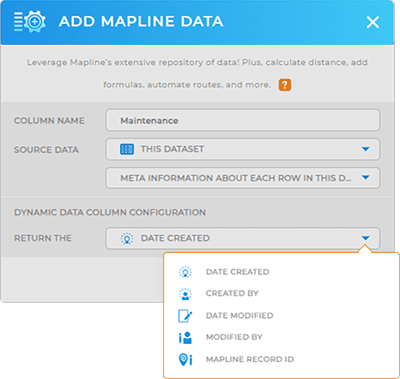Select Date Created from the dropdown list
The image size is (400, 379).
(237, 272)
